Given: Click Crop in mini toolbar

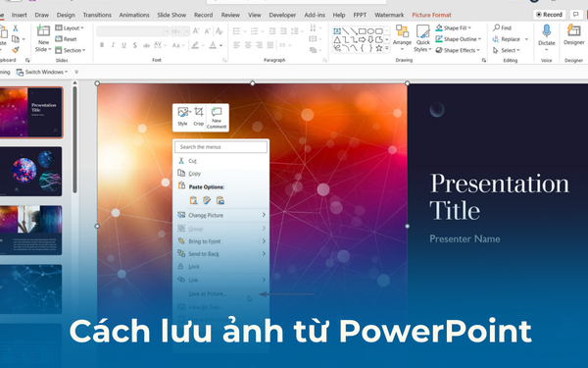Looking at the screenshot, I should click(198, 117).
